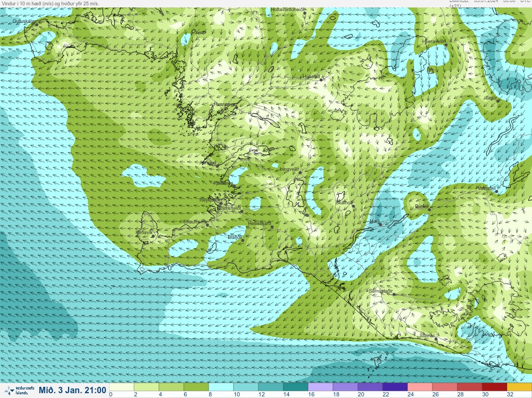
Task: Select the Steinar station label
Action: click(427, 336)
